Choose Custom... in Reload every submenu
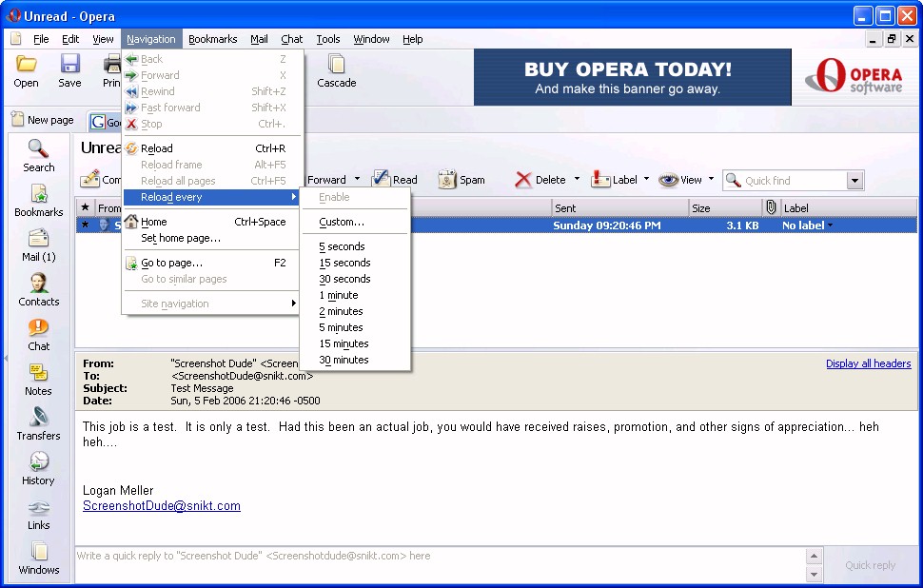This screenshot has height=588, width=923. pyautogui.click(x=342, y=222)
